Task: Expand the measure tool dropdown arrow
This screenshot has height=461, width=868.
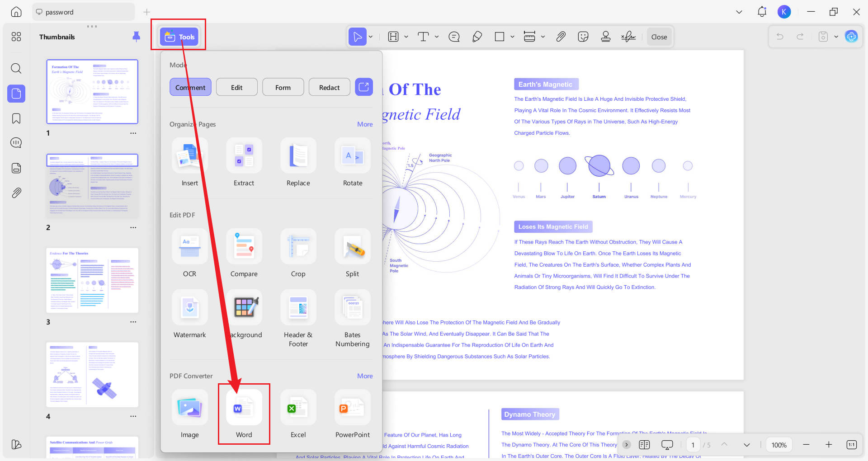Action: [543, 37]
